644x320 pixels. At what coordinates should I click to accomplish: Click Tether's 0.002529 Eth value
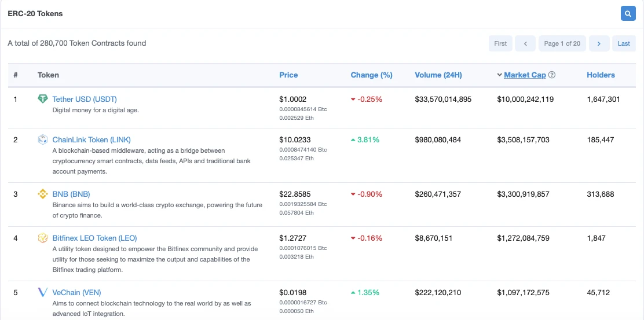296,117
